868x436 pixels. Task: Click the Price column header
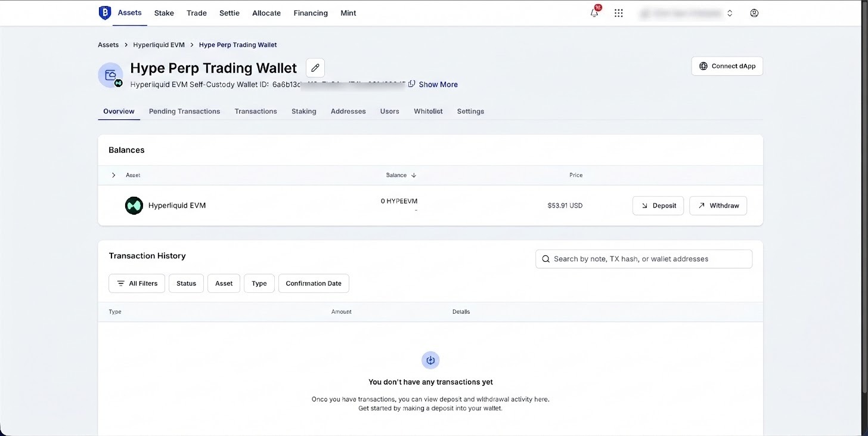576,175
